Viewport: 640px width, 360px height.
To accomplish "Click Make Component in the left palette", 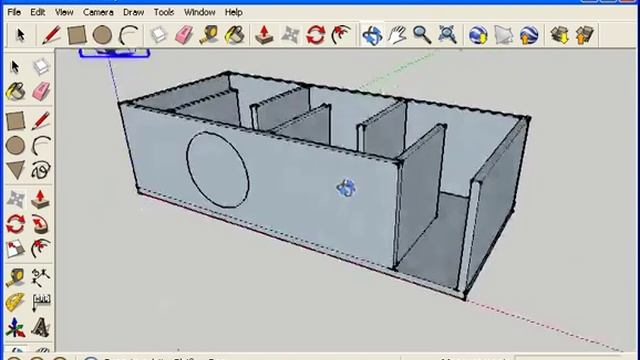I will pyautogui.click(x=40, y=67).
